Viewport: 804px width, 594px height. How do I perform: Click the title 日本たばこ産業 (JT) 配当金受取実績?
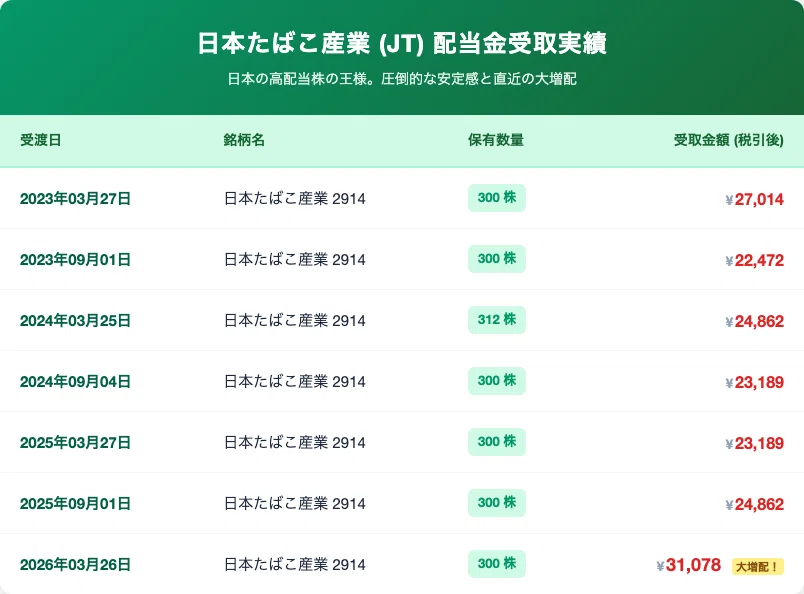(x=402, y=43)
